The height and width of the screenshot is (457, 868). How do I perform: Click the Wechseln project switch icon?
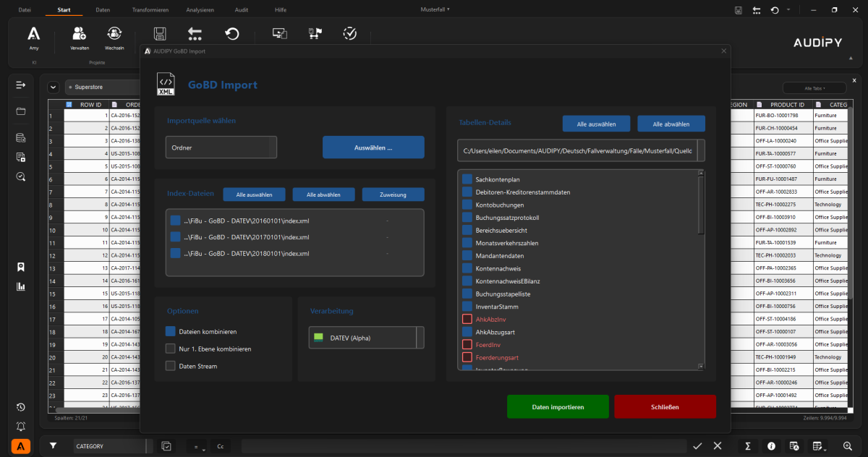coord(114,34)
